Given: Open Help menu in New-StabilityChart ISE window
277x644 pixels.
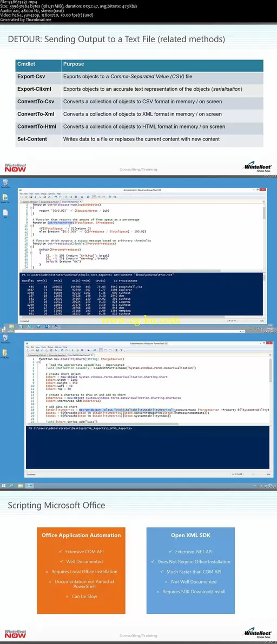Looking at the screenshot, I should tap(65, 347).
